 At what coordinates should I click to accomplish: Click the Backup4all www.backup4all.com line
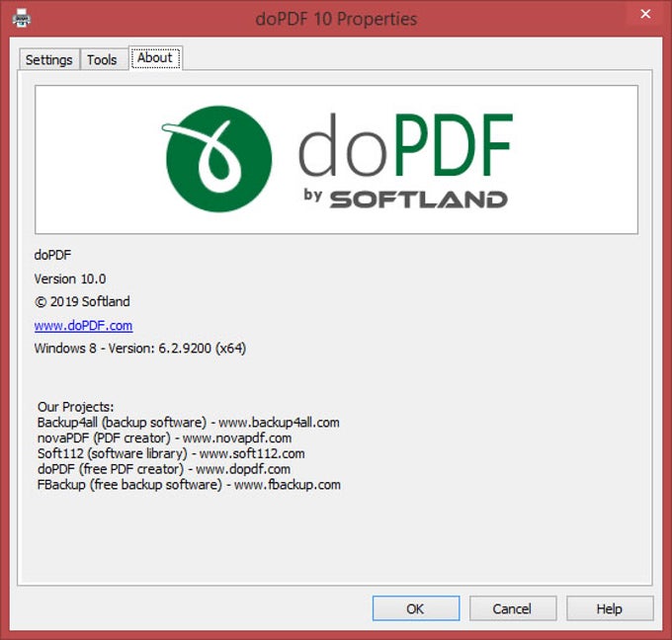point(189,423)
